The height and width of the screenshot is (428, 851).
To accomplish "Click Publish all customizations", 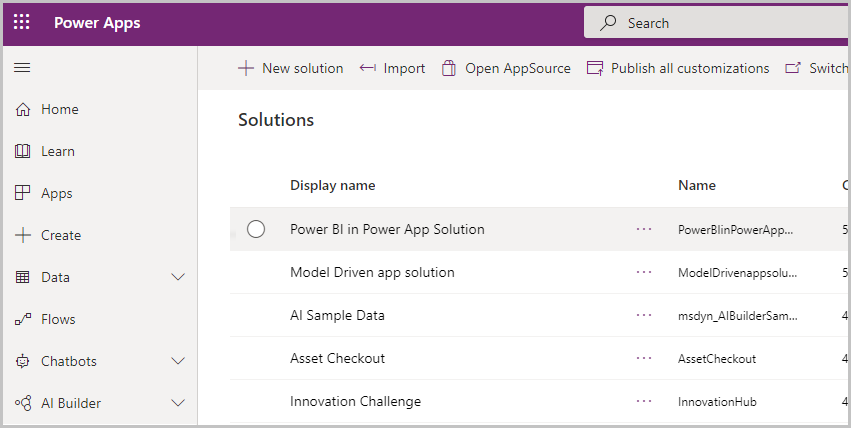I will 678,68.
